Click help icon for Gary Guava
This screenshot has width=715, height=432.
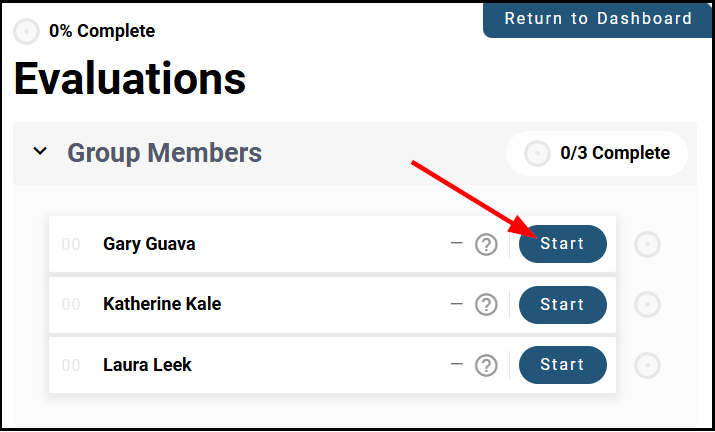[486, 244]
